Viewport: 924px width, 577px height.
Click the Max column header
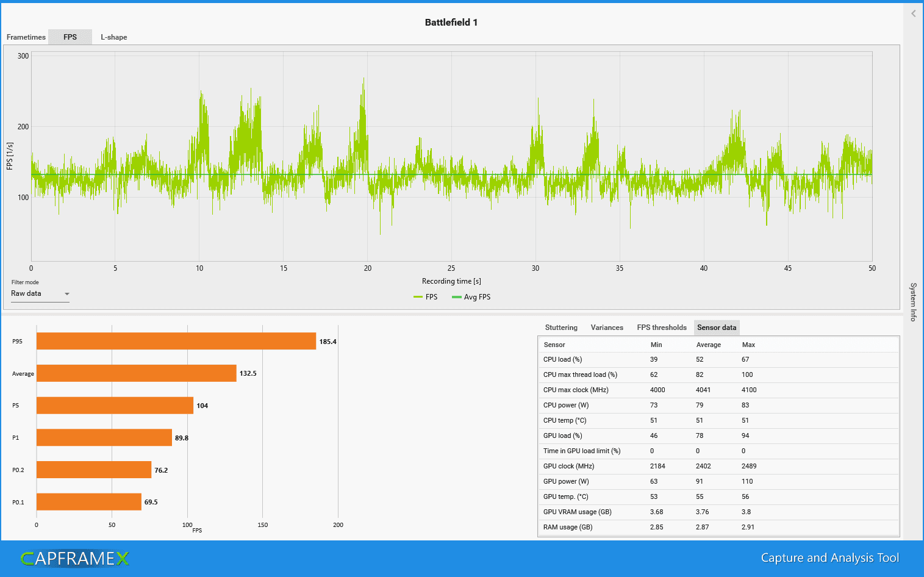(x=748, y=345)
